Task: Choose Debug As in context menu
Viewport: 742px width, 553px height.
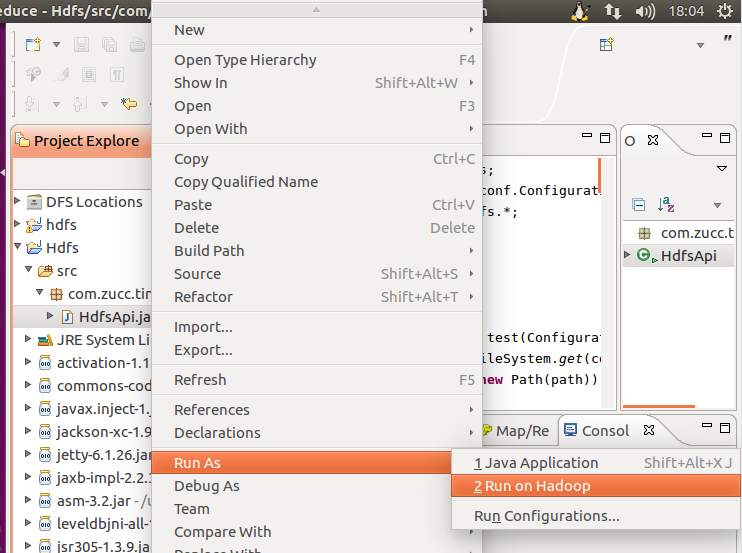Action: click(301, 486)
